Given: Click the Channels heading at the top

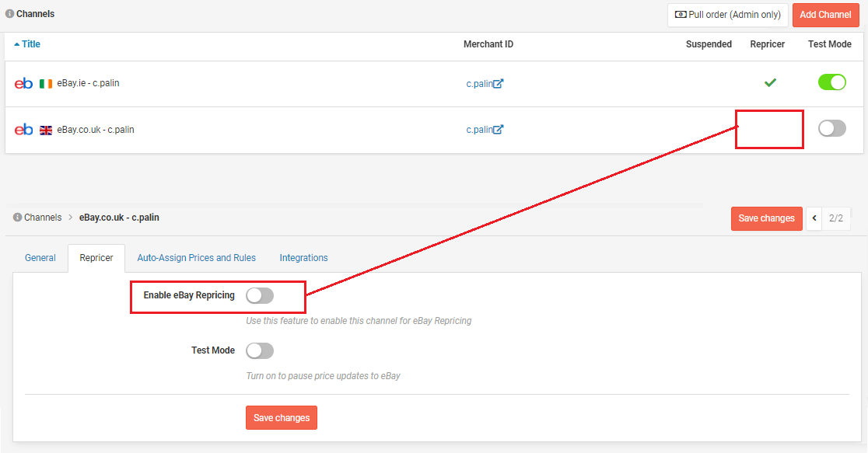Looking at the screenshot, I should tap(36, 14).
